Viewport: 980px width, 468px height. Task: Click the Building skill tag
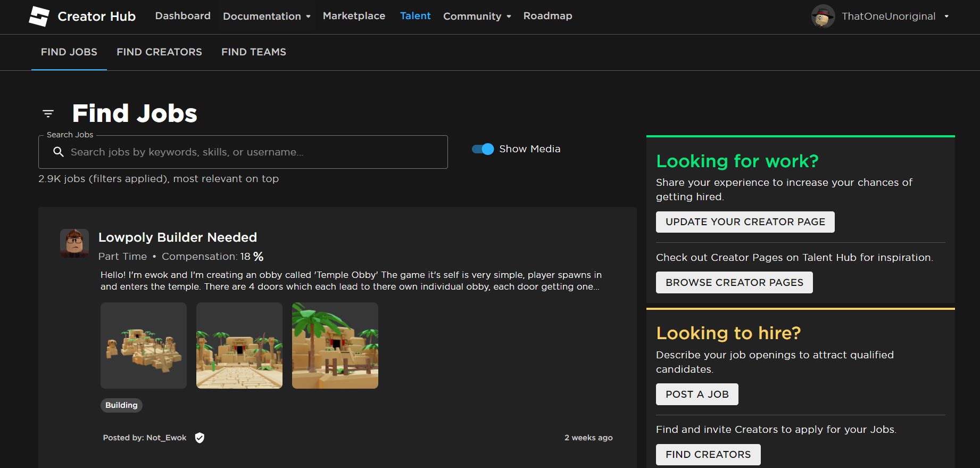121,405
